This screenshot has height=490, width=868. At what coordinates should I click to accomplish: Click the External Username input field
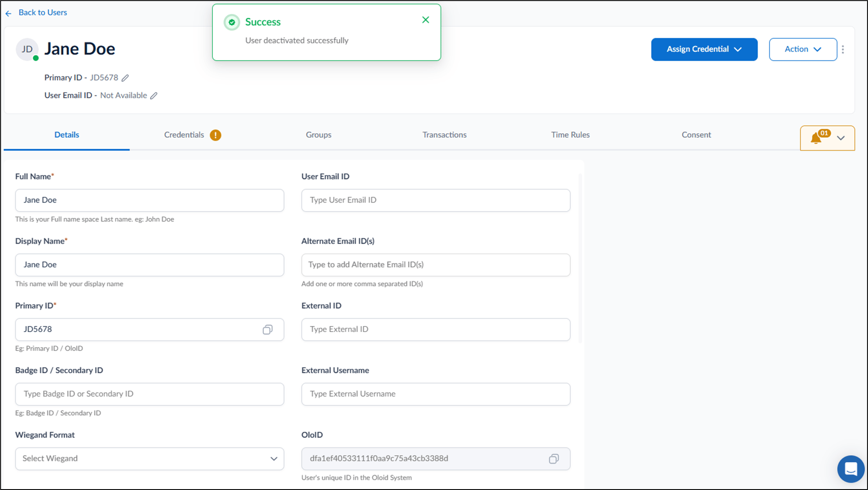[x=436, y=395]
